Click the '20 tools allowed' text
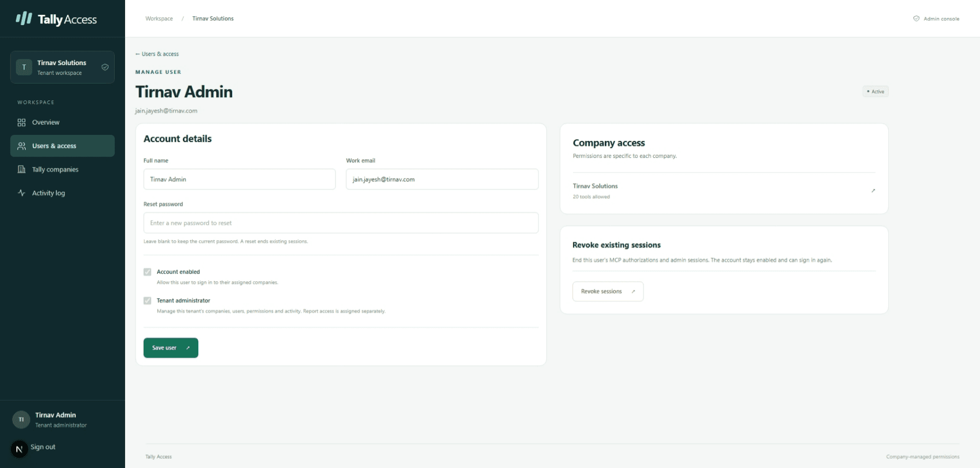980x468 pixels. pos(591,197)
